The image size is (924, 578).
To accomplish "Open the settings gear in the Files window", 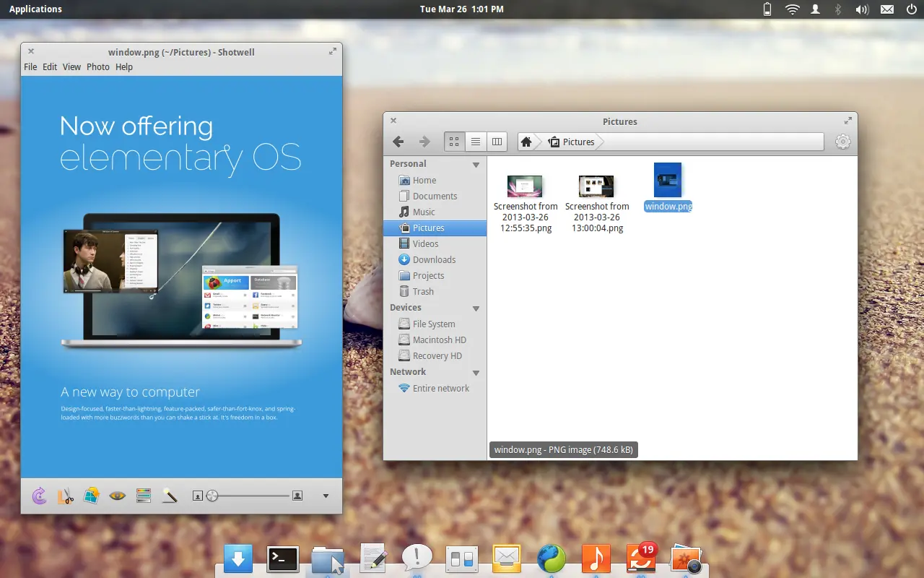I will click(x=842, y=142).
